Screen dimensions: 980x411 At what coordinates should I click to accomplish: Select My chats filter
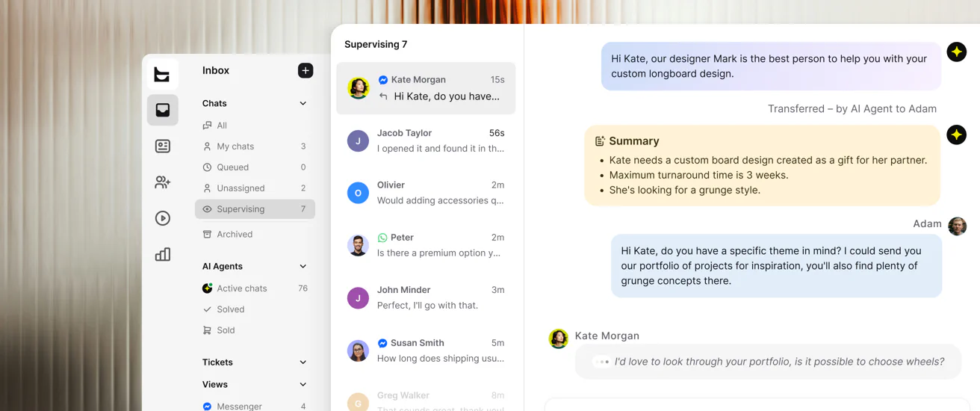[255, 146]
